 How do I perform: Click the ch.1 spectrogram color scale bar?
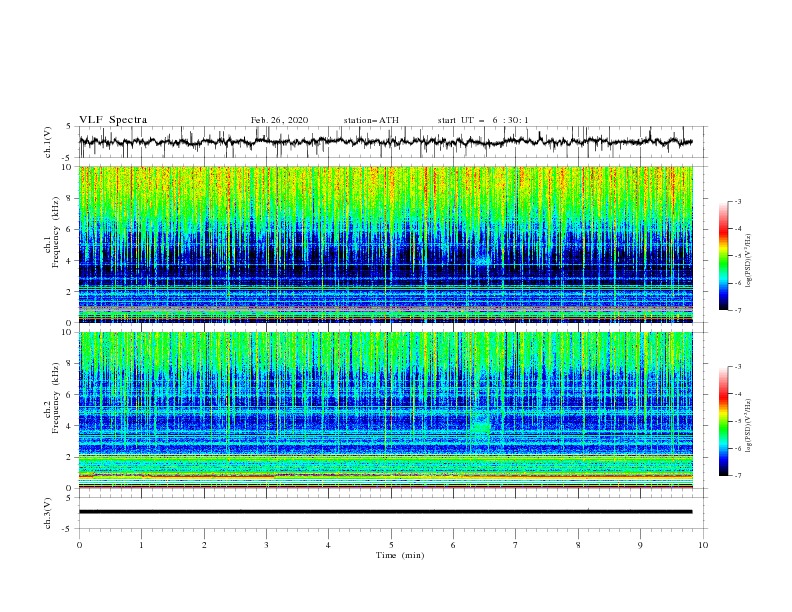click(723, 256)
